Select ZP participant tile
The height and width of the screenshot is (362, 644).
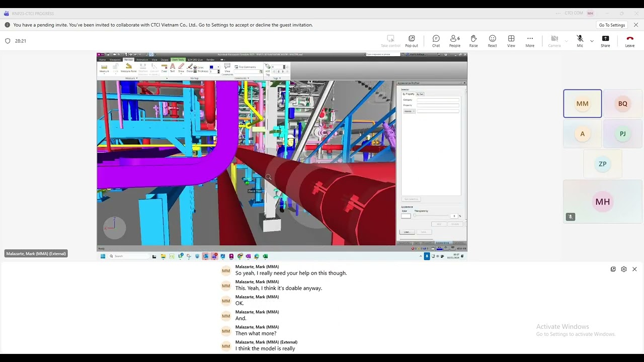(603, 164)
